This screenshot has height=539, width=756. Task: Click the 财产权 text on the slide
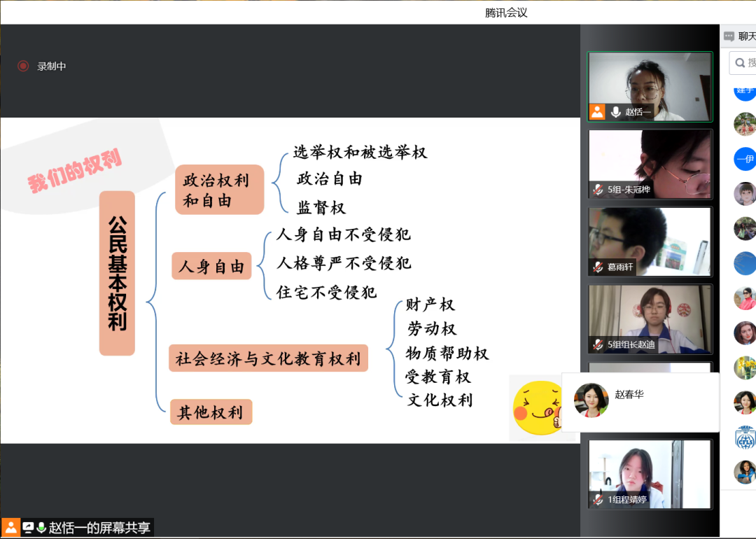(x=430, y=304)
